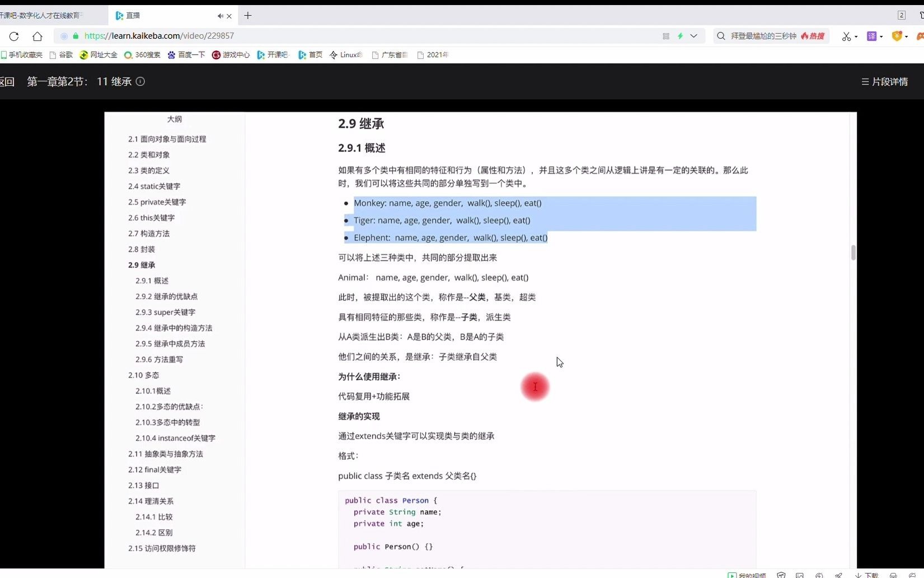Select outline item 2.9.6 方法重写
This screenshot has height=578, width=924.
point(159,359)
